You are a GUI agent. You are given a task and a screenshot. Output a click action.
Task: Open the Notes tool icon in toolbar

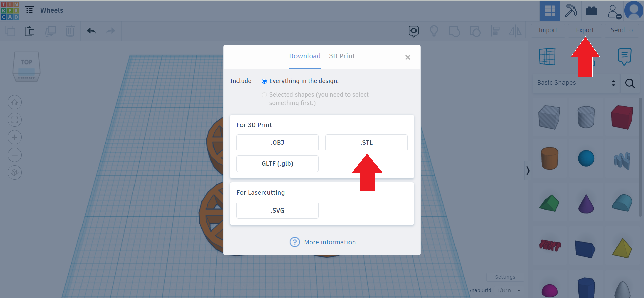click(x=414, y=31)
